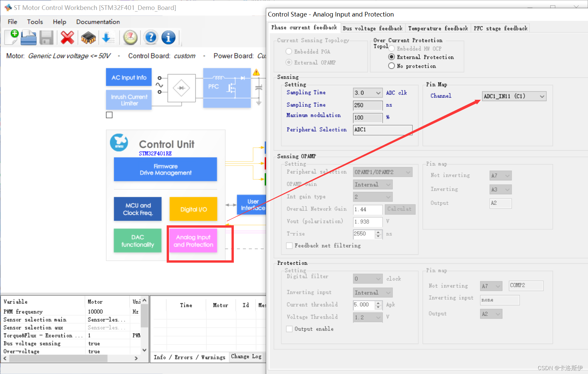
Task: Click the Save floppy disk icon
Action: point(46,38)
